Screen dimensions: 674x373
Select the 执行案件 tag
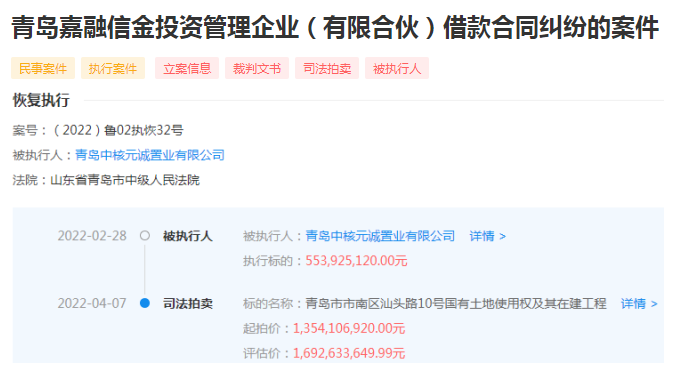113,68
